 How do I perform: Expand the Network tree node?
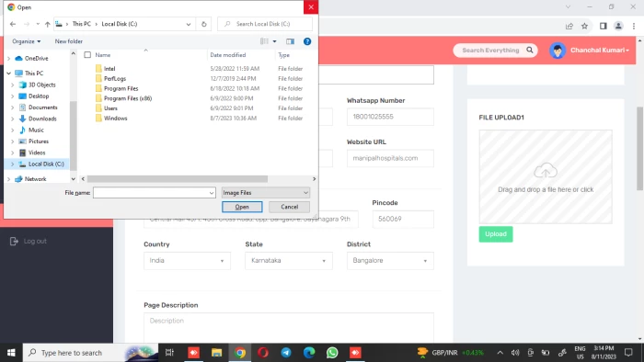(x=8, y=179)
